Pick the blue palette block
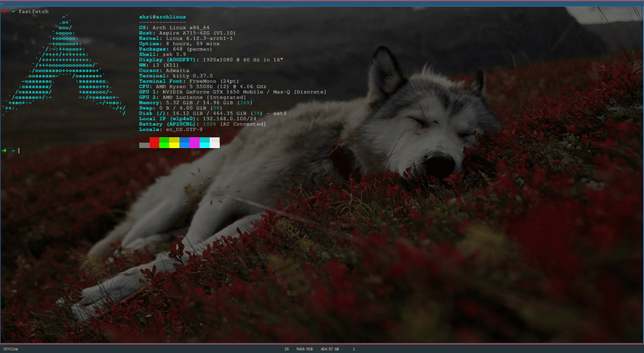Image resolution: width=644 pixels, height=353 pixels. (185, 143)
